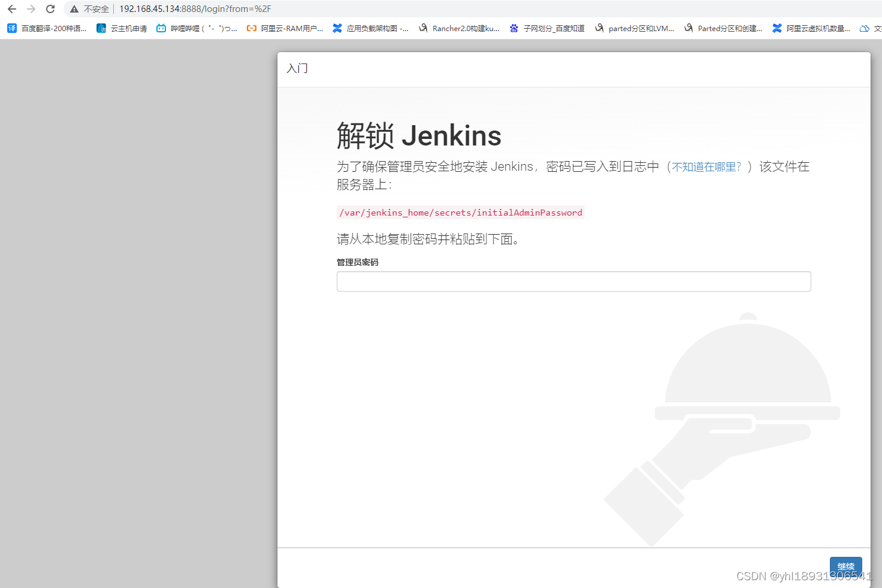This screenshot has height=588, width=882.
Task: Open the 子网划分_百度知道 bookmark
Action: 547,28
